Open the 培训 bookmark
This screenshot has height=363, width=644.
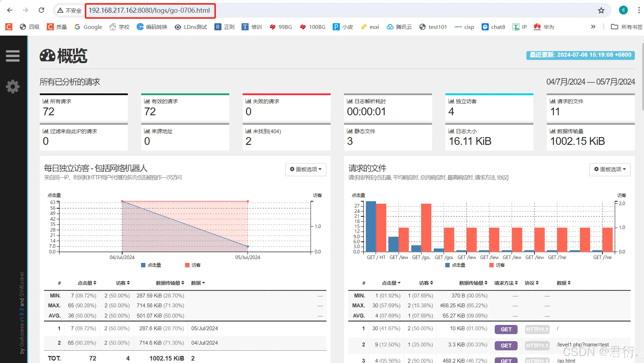(252, 27)
